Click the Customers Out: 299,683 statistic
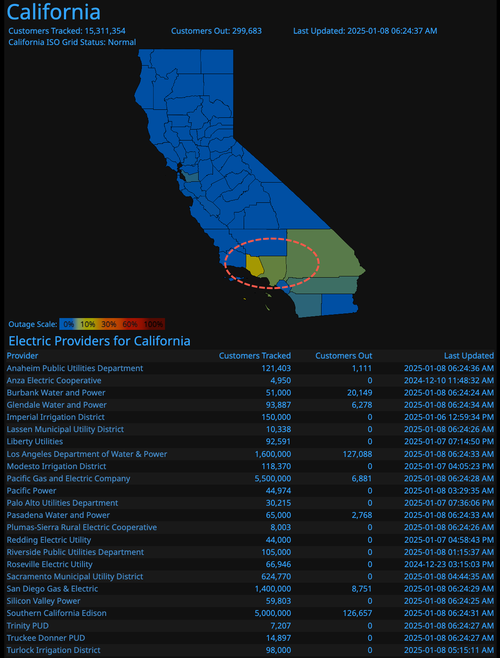 pos(217,31)
